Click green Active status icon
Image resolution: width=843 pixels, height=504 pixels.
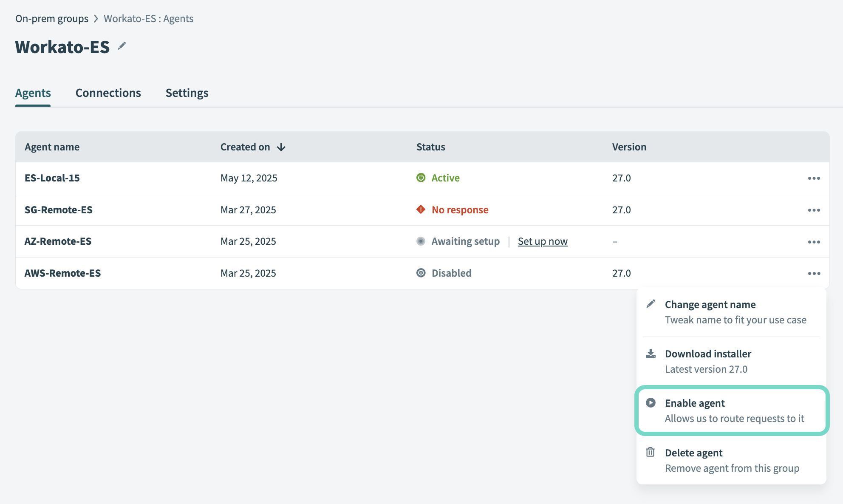421,178
